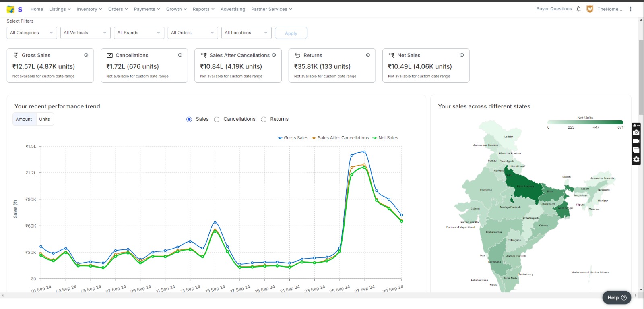
Task: Click the Returns card info icon
Action: tap(368, 55)
